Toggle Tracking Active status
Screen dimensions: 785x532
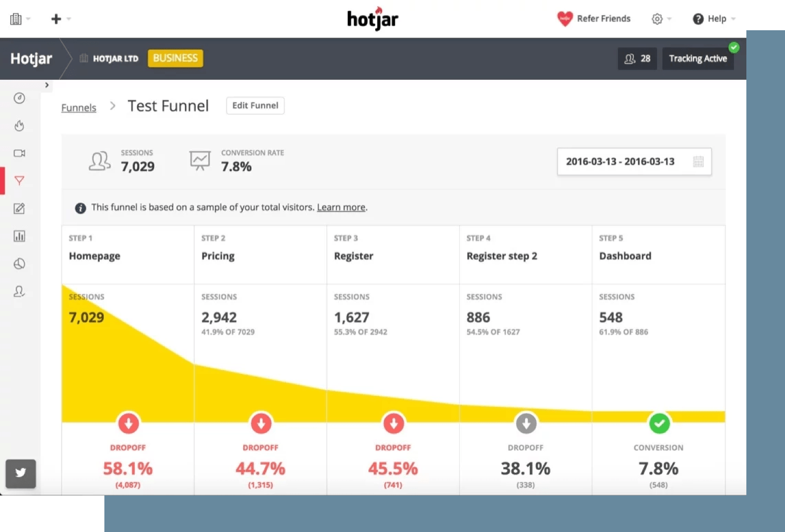(x=698, y=58)
